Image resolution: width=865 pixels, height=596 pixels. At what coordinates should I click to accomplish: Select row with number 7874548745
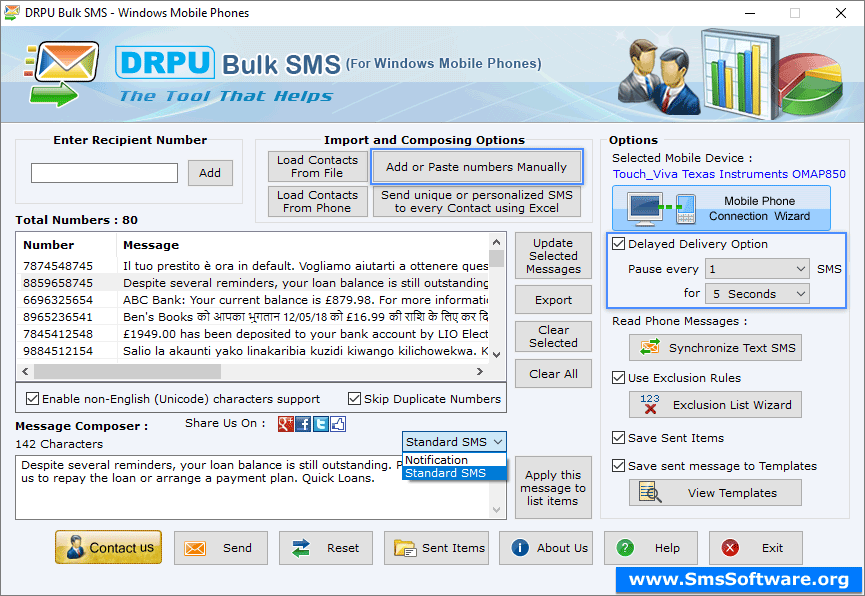pyautogui.click(x=253, y=266)
